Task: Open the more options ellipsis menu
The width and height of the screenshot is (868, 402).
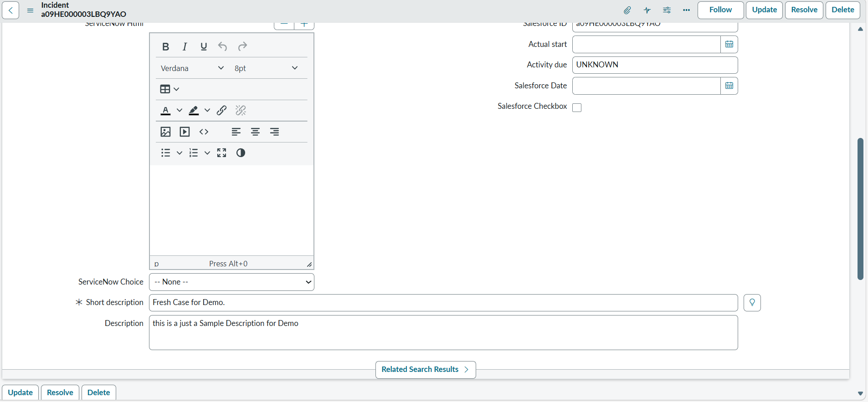Action: pos(686,10)
